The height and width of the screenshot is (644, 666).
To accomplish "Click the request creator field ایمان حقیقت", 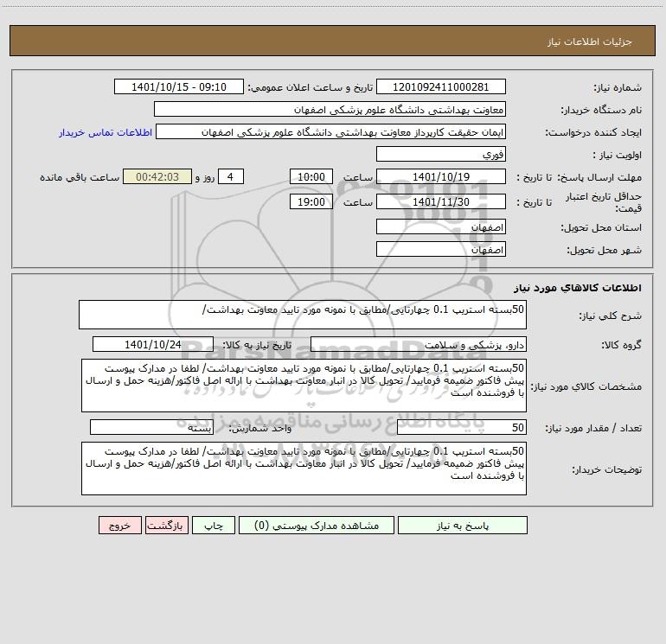I will (x=331, y=131).
